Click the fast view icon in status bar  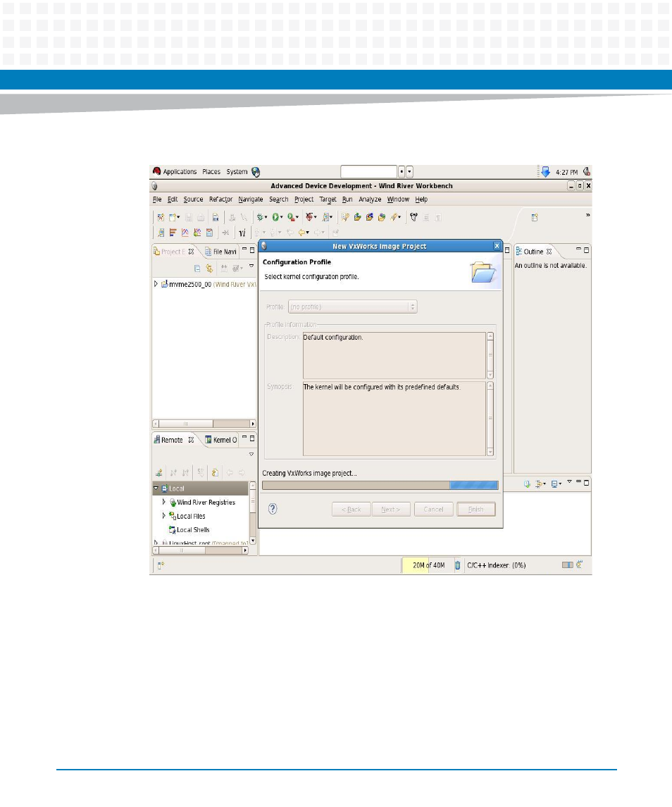tap(161, 565)
